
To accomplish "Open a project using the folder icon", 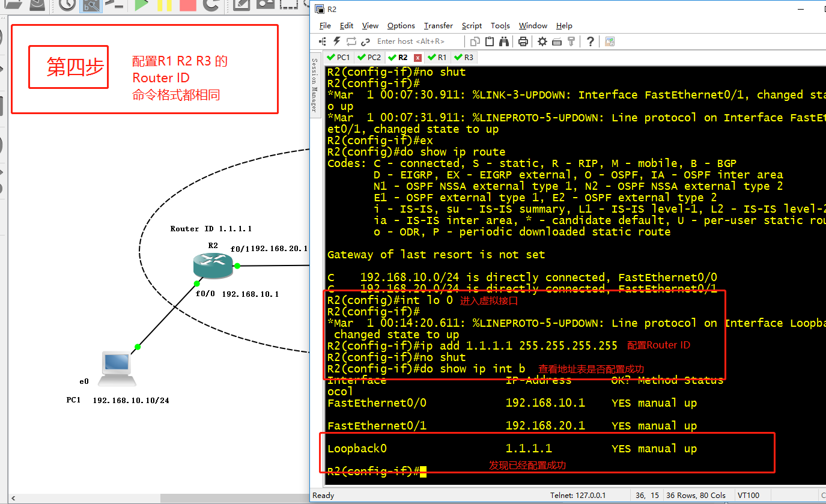I will pos(13,7).
